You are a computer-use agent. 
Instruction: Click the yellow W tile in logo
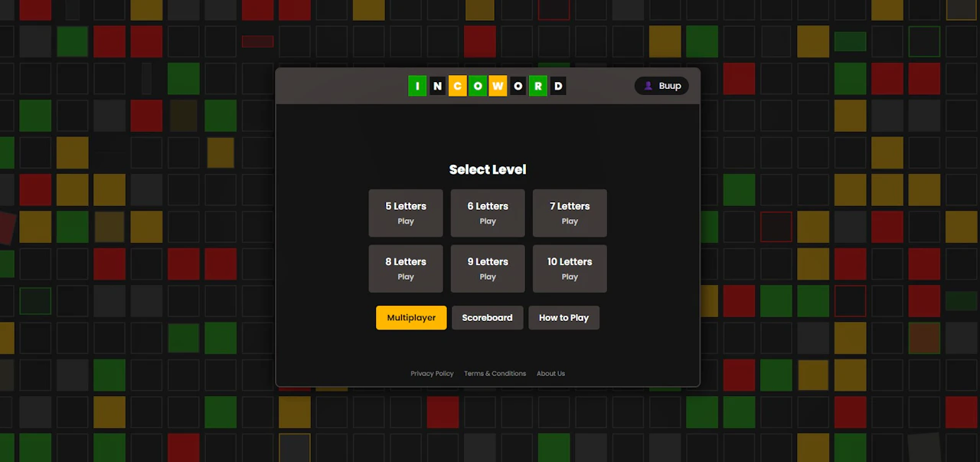(498, 86)
